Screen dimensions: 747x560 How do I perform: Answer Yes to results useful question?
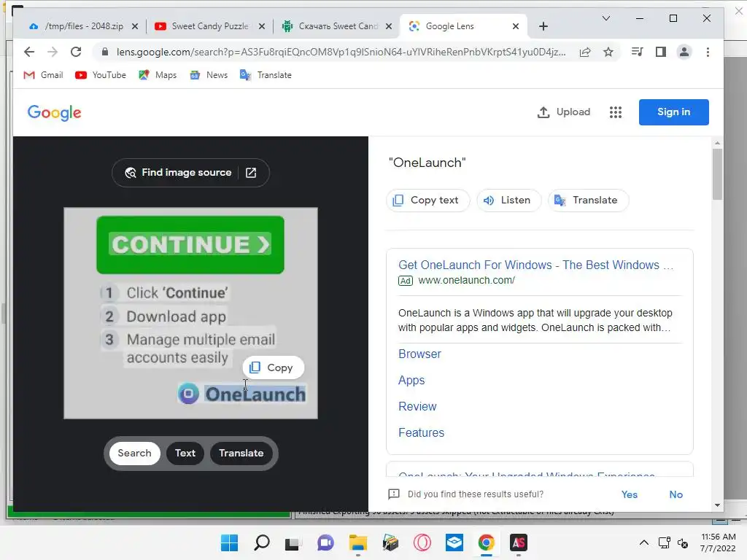tap(630, 495)
